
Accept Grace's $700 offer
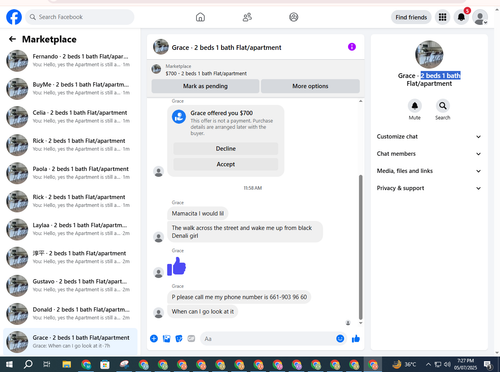(226, 164)
